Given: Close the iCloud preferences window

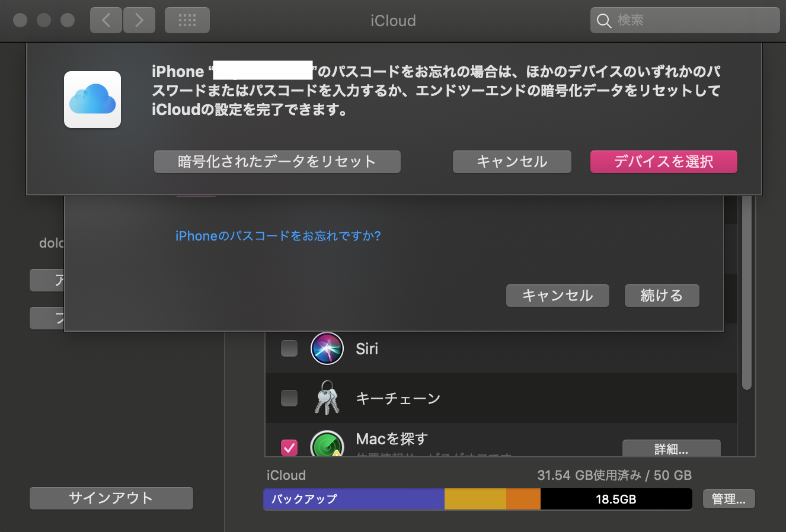Looking at the screenshot, I should click(x=20, y=20).
